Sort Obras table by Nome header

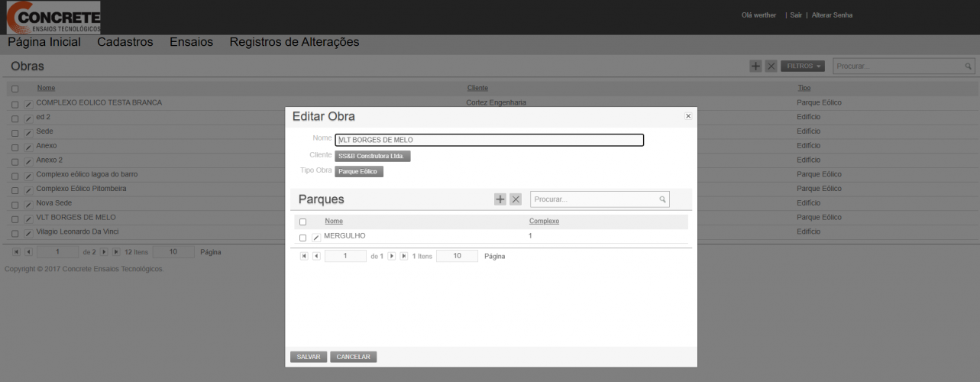(x=46, y=88)
